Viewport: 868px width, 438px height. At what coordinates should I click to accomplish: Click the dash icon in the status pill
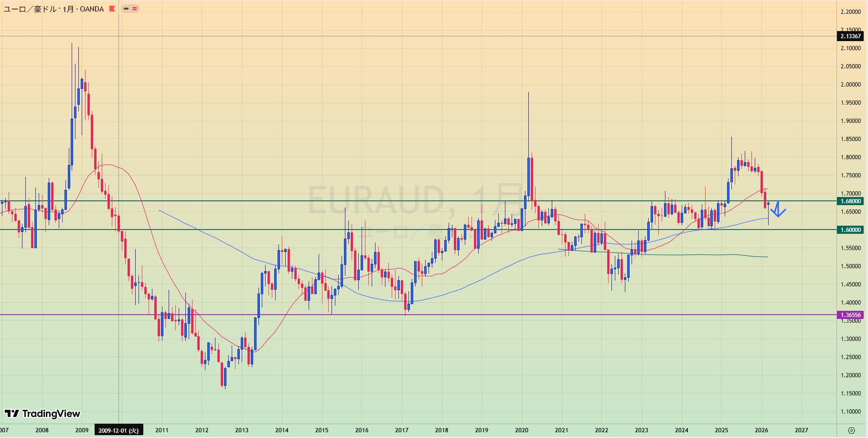coord(126,9)
